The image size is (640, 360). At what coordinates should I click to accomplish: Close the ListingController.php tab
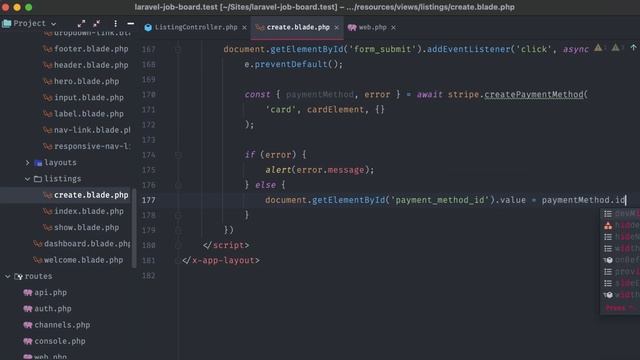coord(244,27)
